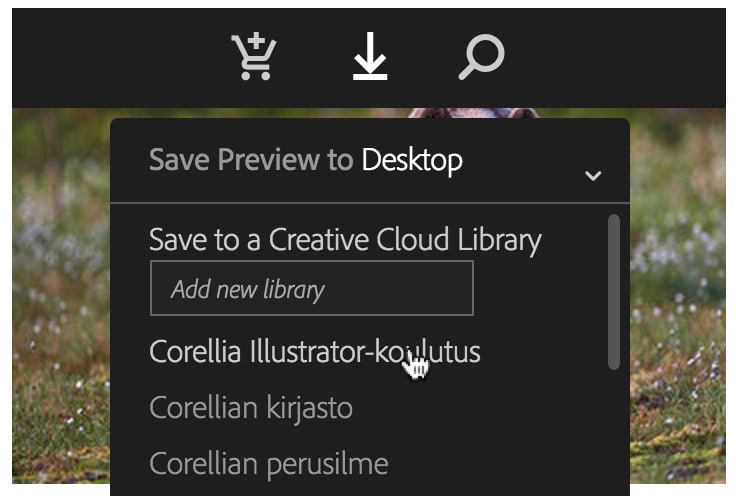Viewport: 736px width, 496px height.
Task: Choose the Corellian kirjasto library
Action: pos(251,407)
